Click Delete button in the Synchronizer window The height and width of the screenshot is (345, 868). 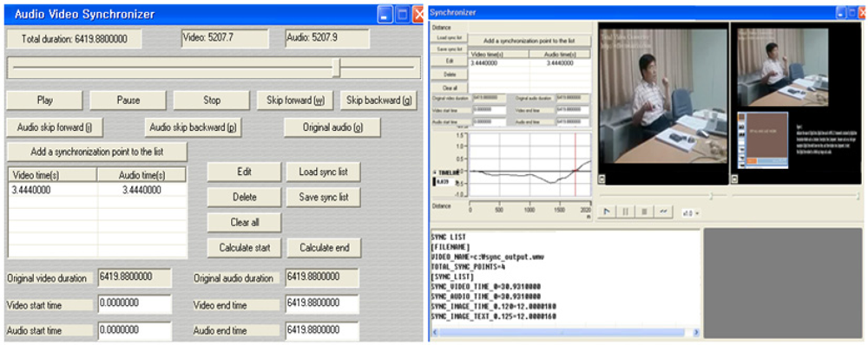pos(450,74)
